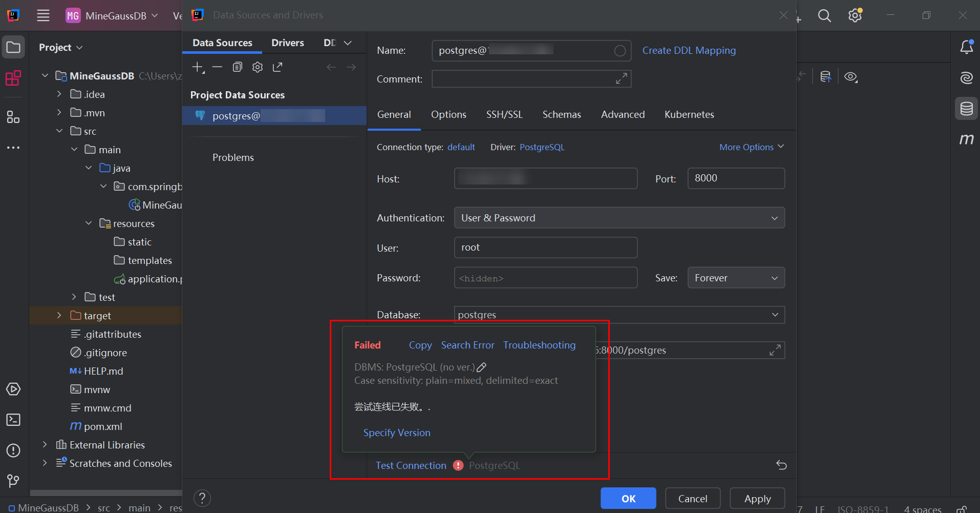Open the Notifications bell icon
Image resolution: width=980 pixels, height=513 pixels.
967,47
